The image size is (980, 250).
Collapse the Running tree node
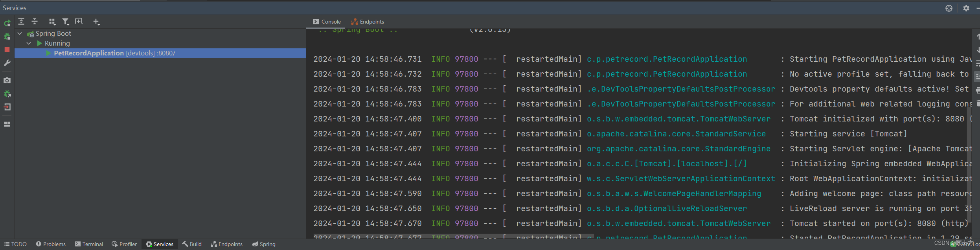coord(29,43)
